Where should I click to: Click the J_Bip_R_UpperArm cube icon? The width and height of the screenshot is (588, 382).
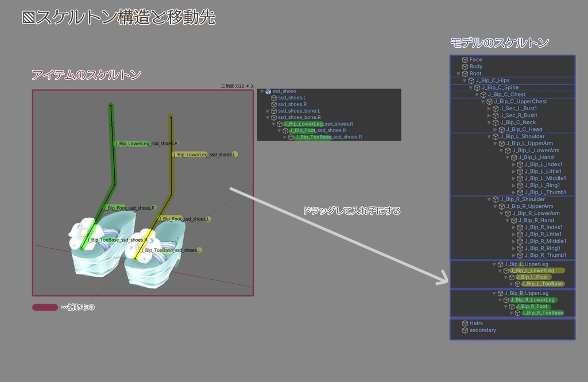pos(502,206)
